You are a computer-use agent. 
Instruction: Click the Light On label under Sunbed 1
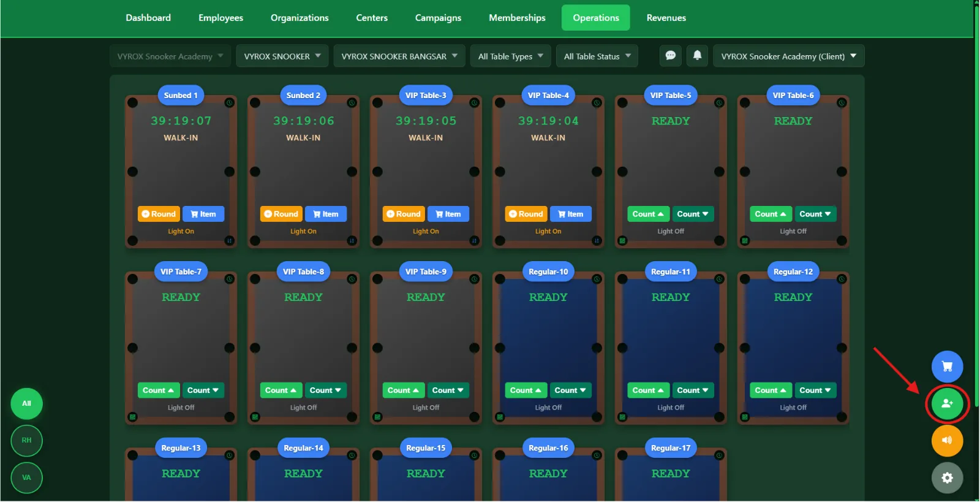click(x=181, y=232)
